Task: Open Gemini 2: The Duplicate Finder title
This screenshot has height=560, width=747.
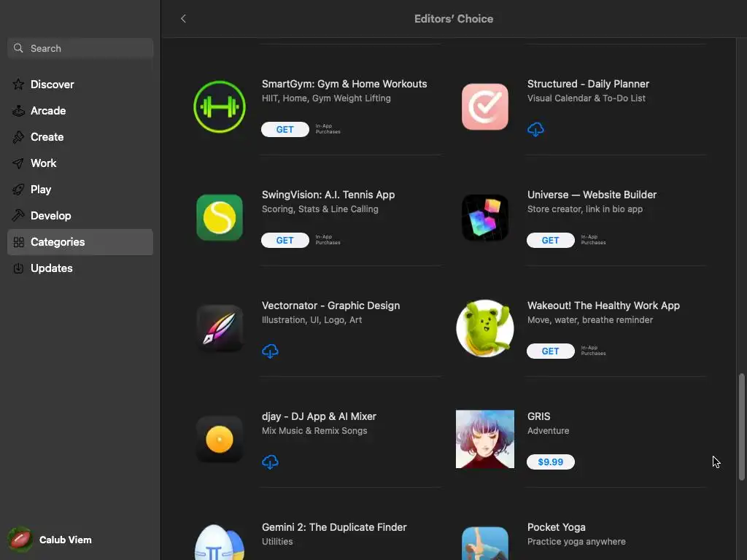Action: coord(334,527)
